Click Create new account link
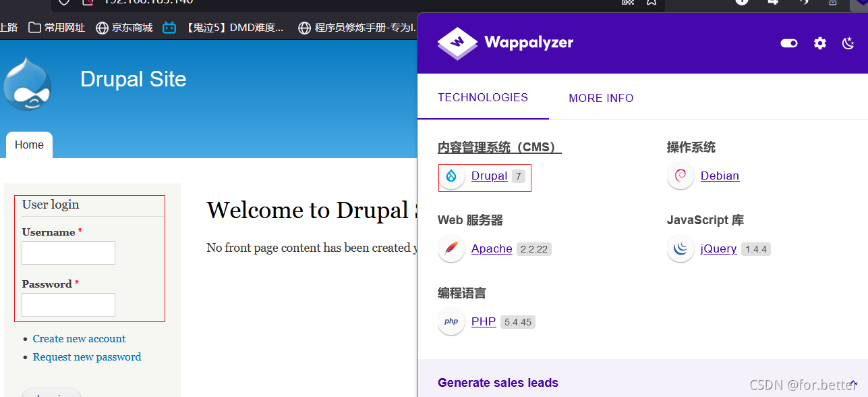This screenshot has width=868, height=397. [79, 339]
